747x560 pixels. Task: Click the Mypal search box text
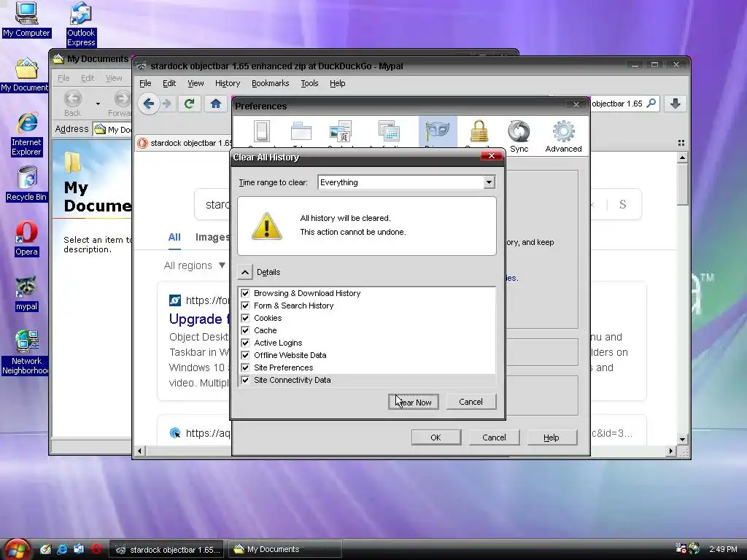pyautogui.click(x=617, y=104)
